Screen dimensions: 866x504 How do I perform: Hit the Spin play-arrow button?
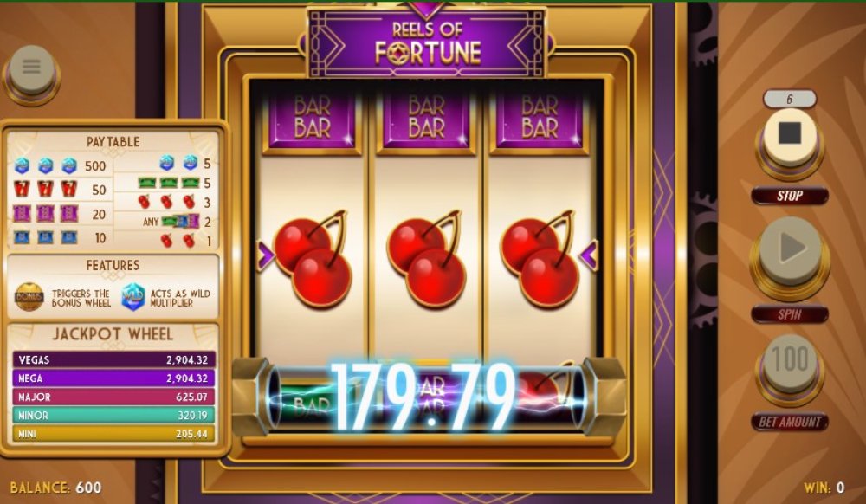789,250
